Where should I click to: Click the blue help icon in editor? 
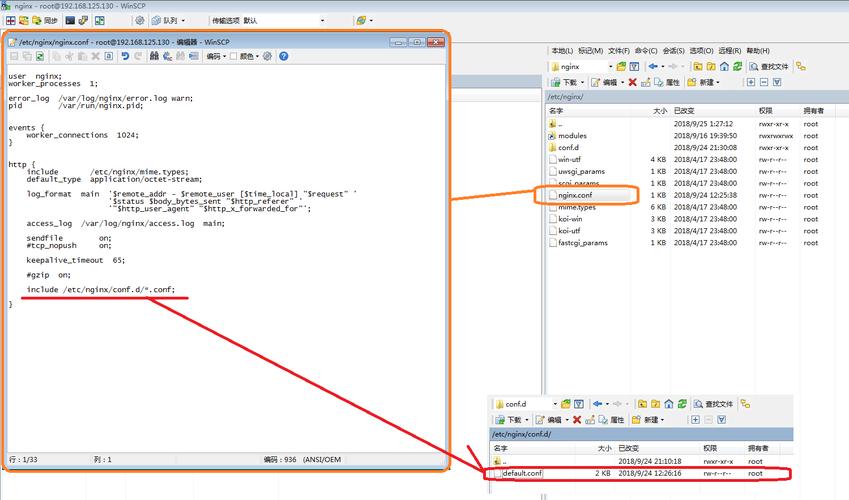pyautogui.click(x=284, y=56)
